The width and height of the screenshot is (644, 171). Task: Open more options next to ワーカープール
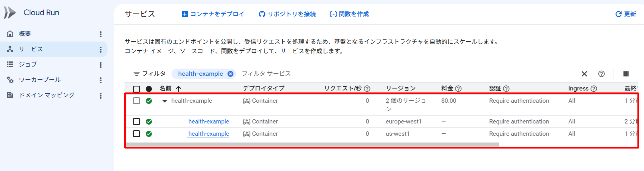click(101, 80)
